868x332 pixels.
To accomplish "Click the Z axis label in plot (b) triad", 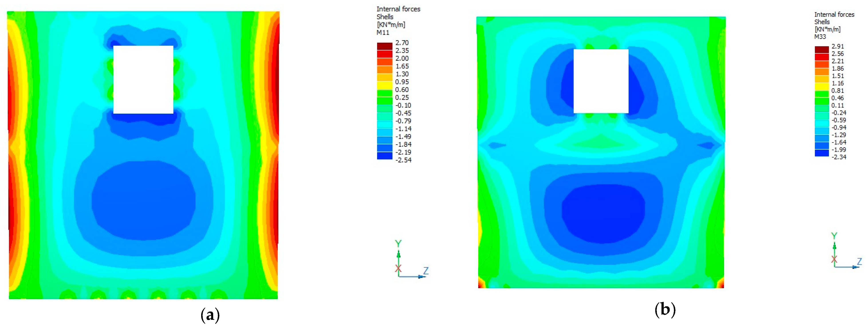I will pyautogui.click(x=859, y=261).
